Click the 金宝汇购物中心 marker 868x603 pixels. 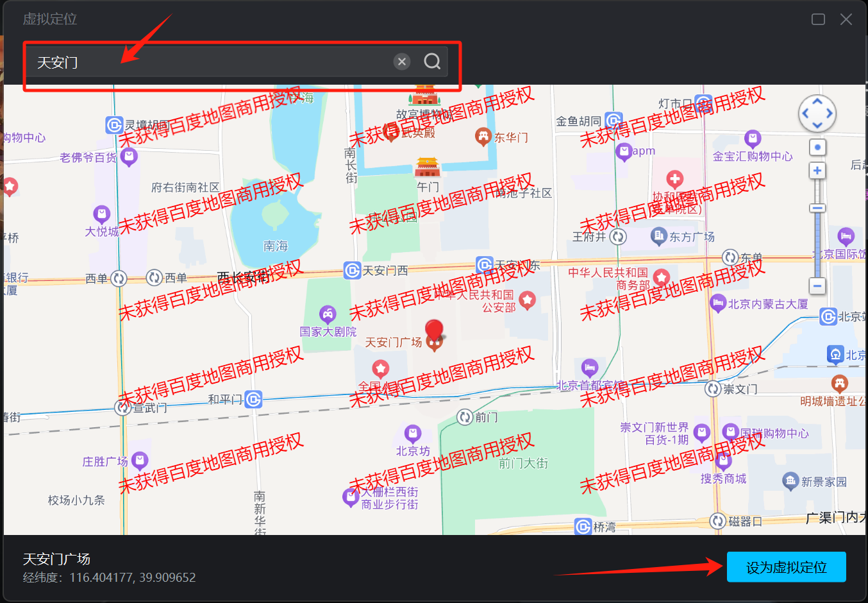pyautogui.click(x=753, y=139)
